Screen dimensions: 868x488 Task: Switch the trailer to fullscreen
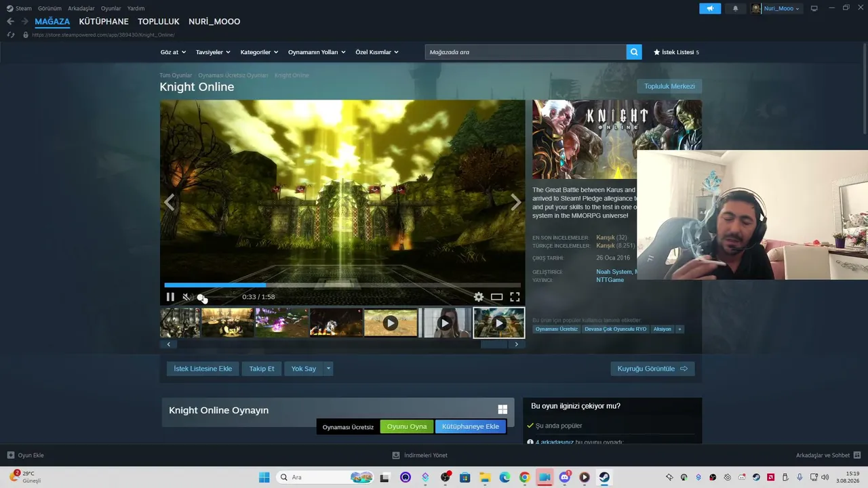515,297
